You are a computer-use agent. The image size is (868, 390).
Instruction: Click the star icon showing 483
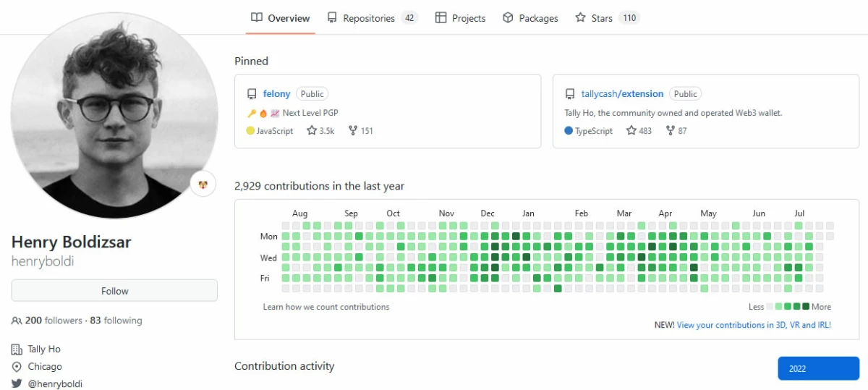(x=631, y=131)
